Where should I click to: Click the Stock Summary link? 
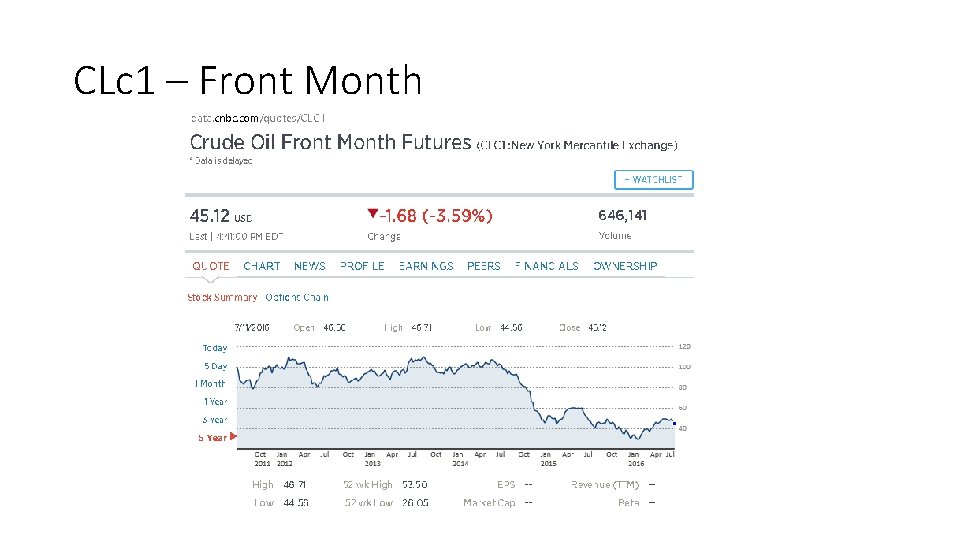[x=222, y=298]
